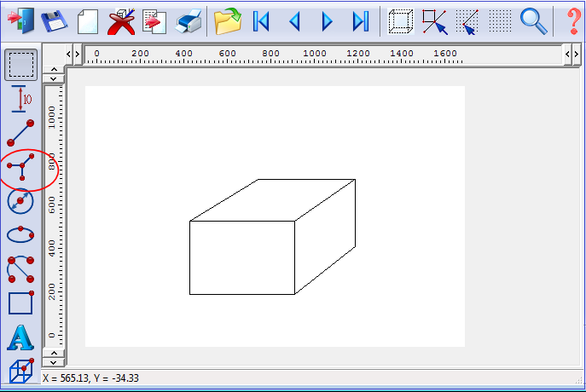Image resolution: width=586 pixels, height=392 pixels.
Task: Select the rectangle drawing tool
Action: click(21, 303)
